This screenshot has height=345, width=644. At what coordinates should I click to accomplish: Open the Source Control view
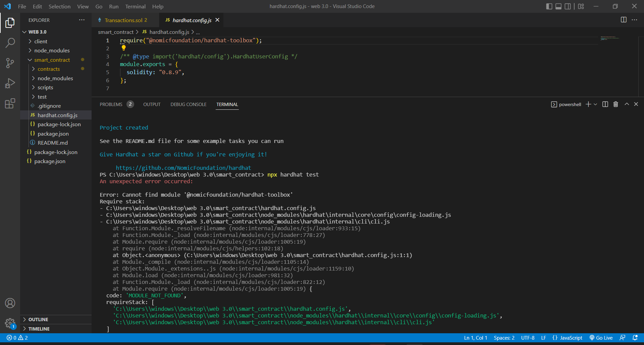[10, 63]
